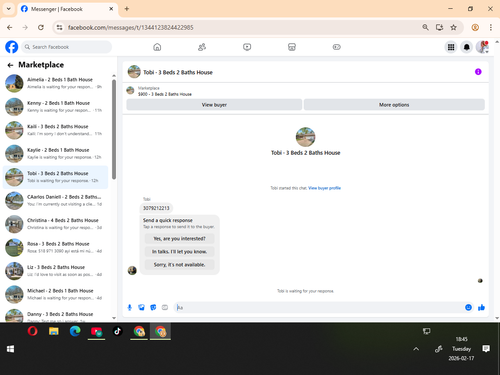Go back with browser back arrow
This screenshot has width=500, height=375.
(x=10, y=27)
